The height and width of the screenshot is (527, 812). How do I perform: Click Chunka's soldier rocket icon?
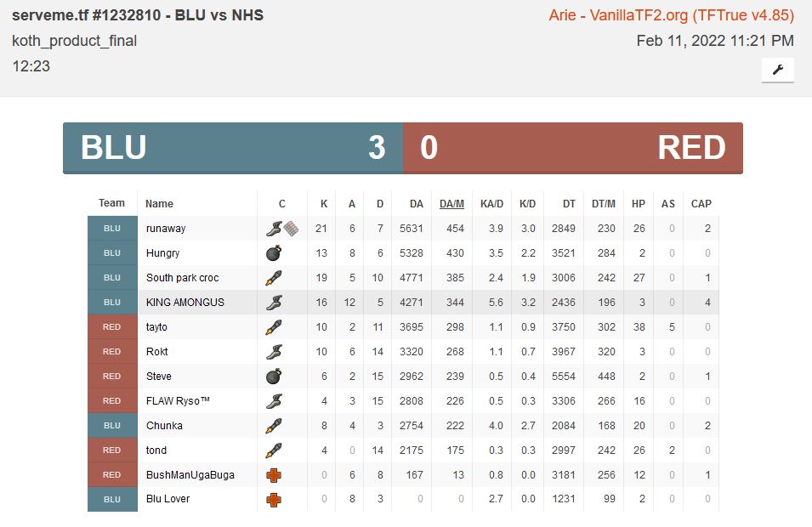tap(274, 426)
